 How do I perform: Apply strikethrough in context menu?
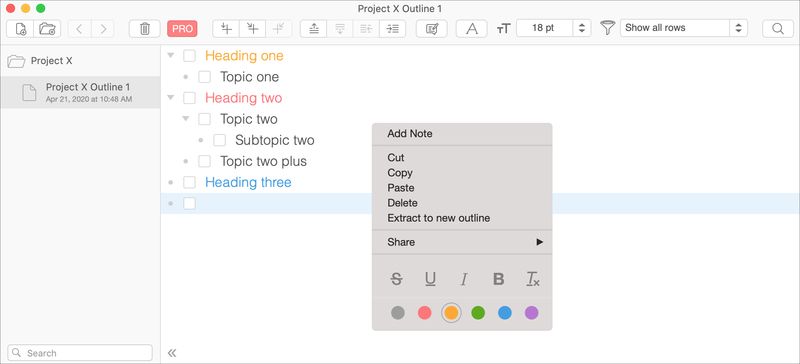pos(396,279)
